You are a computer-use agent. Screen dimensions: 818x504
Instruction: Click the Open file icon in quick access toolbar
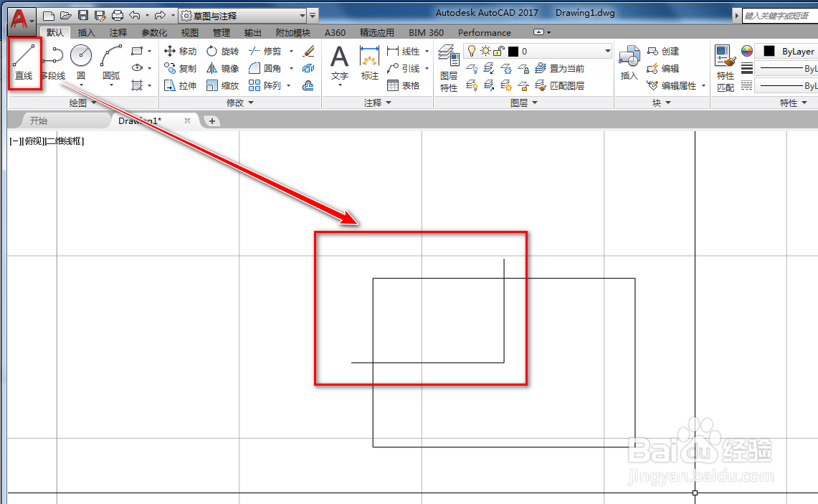[x=66, y=16]
